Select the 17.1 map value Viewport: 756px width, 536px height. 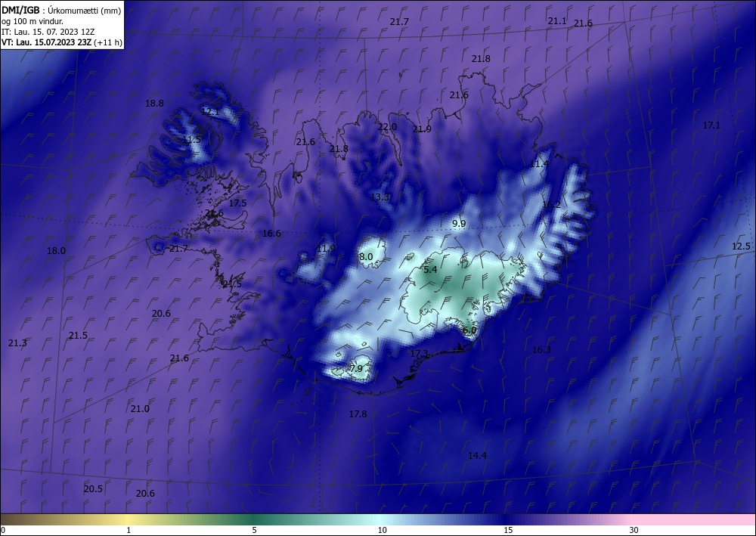711,125
